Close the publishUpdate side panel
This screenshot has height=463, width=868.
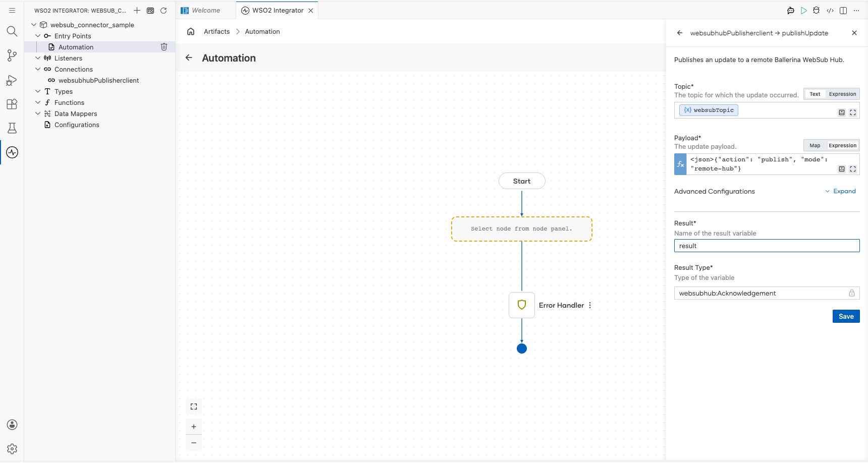pyautogui.click(x=854, y=33)
